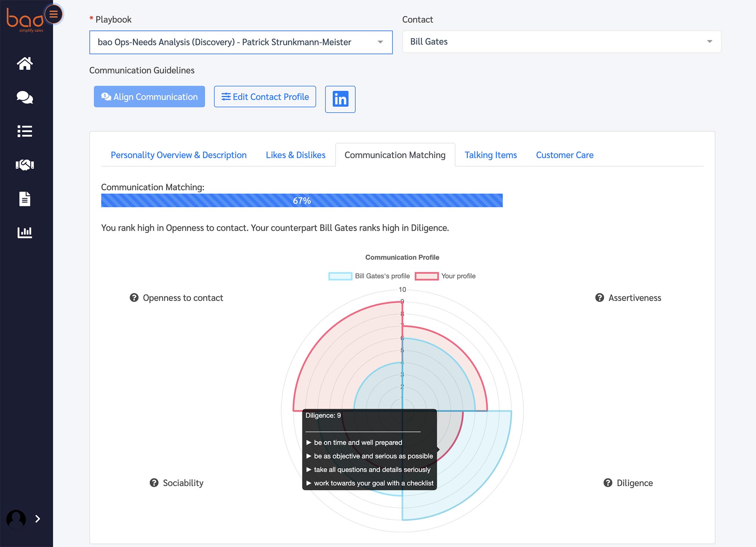This screenshot has width=756, height=547.
Task: Select the Communication Matching tab
Action: (x=395, y=155)
